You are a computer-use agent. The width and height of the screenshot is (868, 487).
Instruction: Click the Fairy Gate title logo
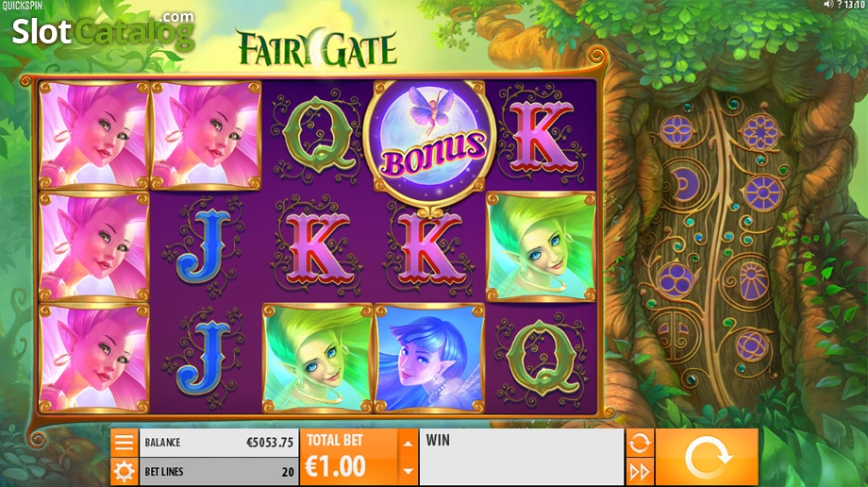click(317, 47)
